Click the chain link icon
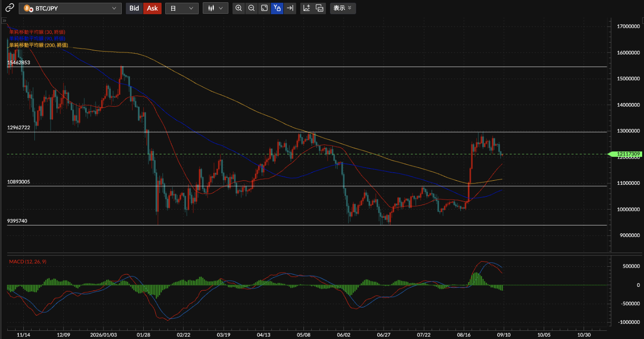 coord(10,8)
